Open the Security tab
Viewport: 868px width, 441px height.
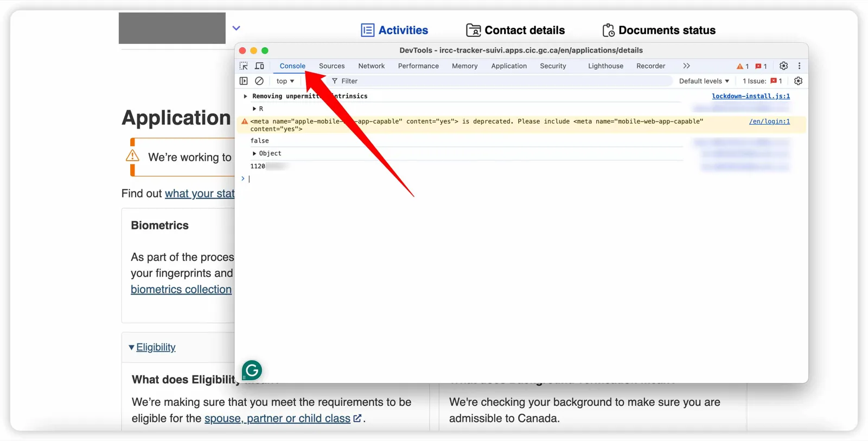pos(553,66)
